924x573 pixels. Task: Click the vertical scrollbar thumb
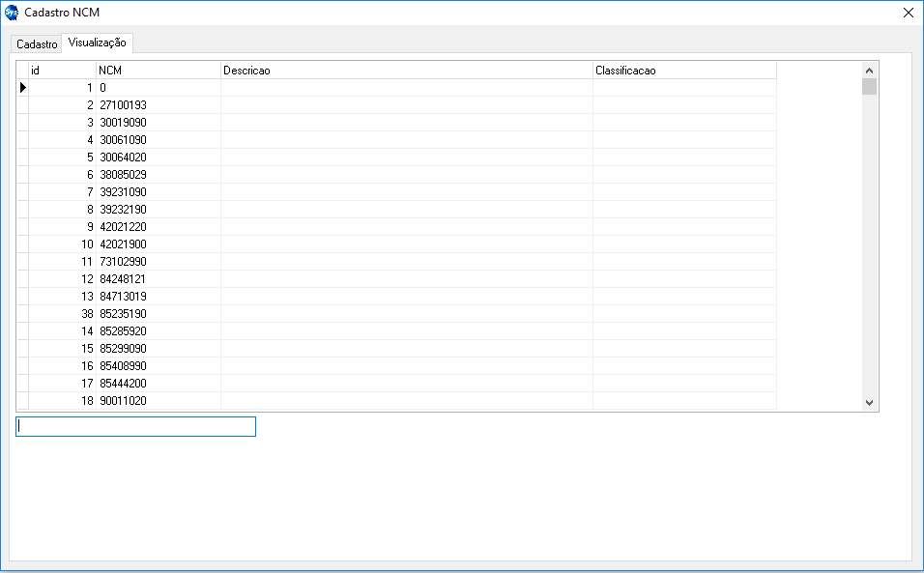click(869, 88)
